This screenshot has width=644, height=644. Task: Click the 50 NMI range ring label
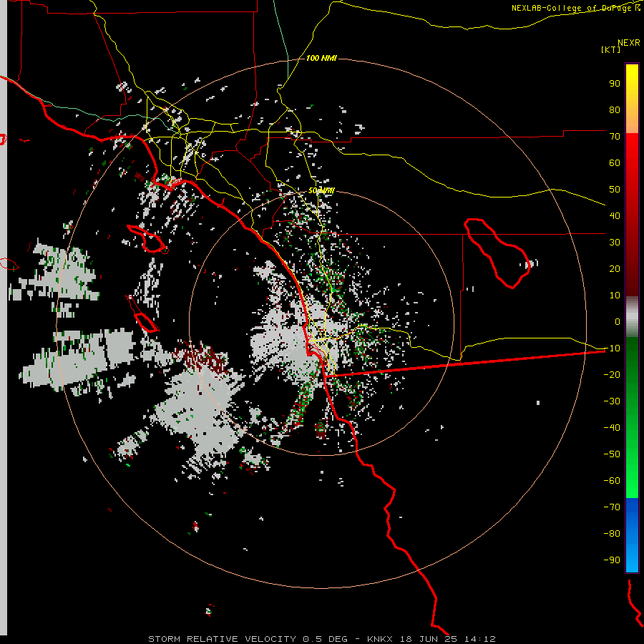[321, 190]
